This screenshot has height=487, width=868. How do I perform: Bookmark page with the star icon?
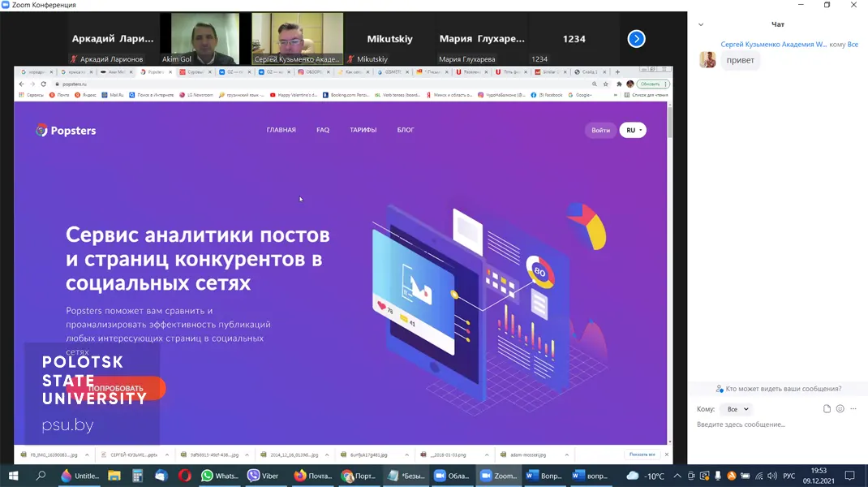click(x=606, y=84)
